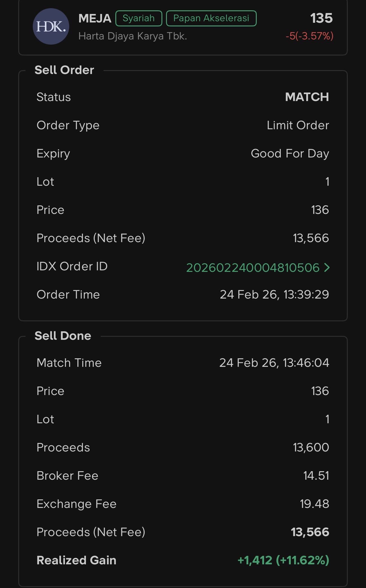The height and width of the screenshot is (588, 366).
Task: Tap the Broker Fee amount 14.51
Action: (316, 476)
